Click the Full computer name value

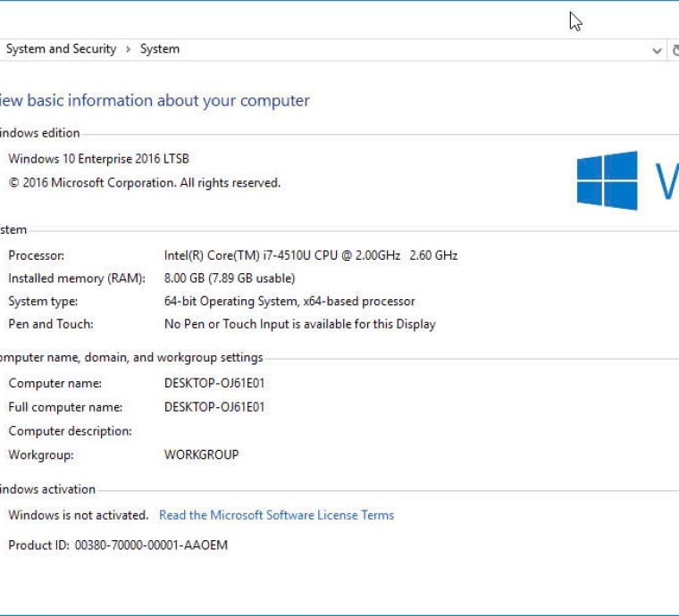pos(214,407)
